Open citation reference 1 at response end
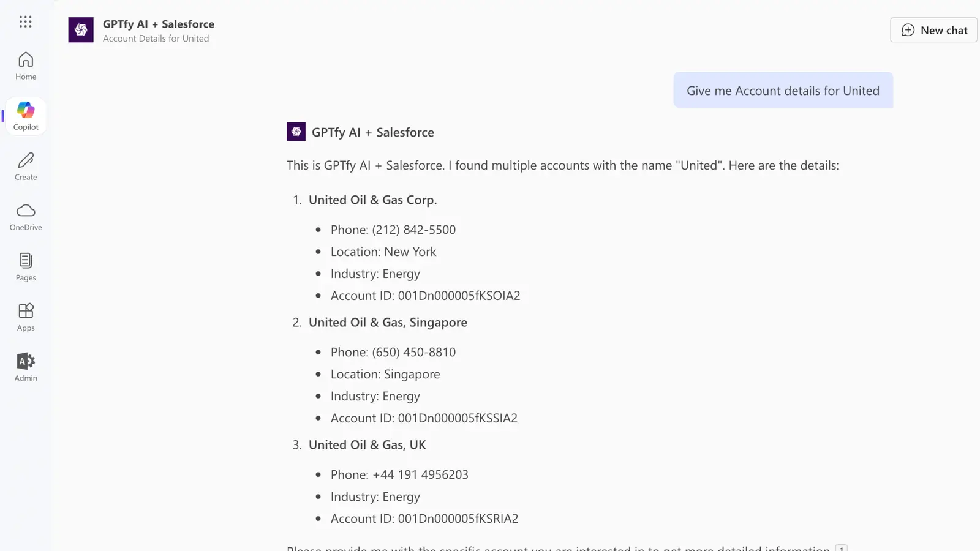Image resolution: width=980 pixels, height=551 pixels. click(x=842, y=548)
